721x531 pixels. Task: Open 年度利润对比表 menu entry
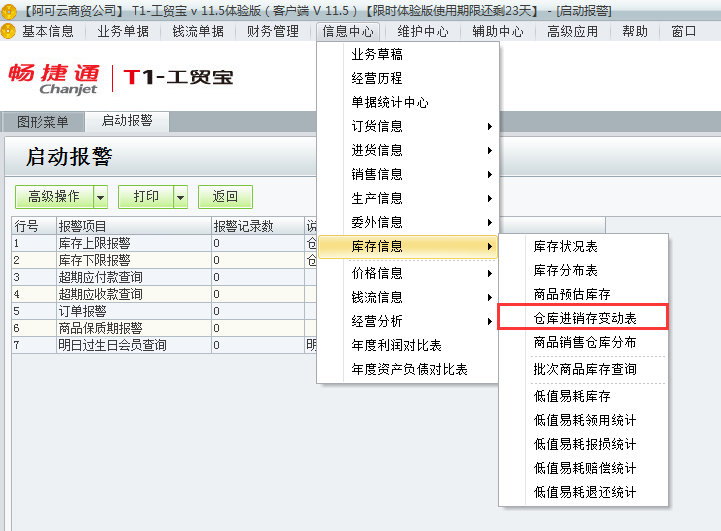pyautogui.click(x=407, y=345)
